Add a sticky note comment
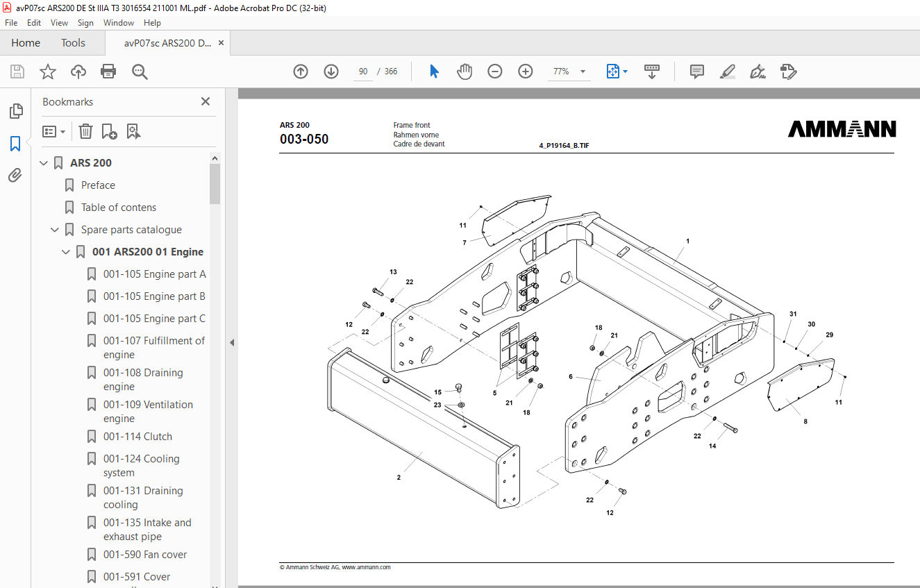920x588 pixels. (697, 72)
